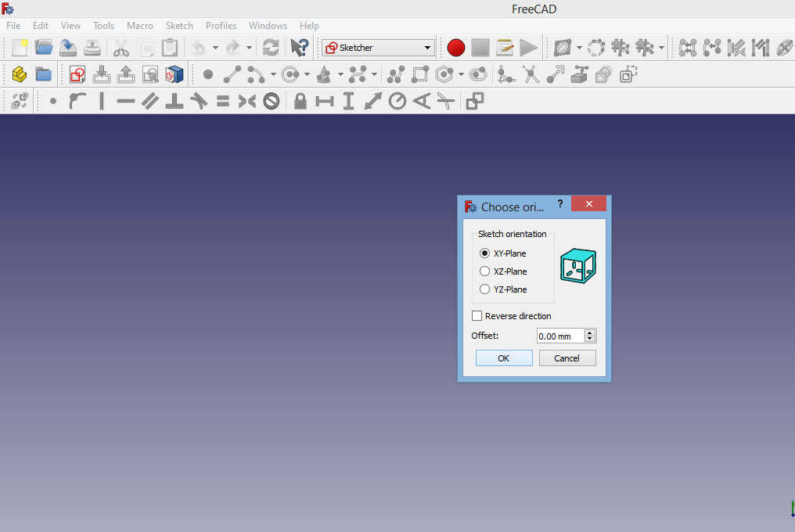Image resolution: width=795 pixels, height=532 pixels.
Task: Open the Tools menu
Action: point(103,25)
